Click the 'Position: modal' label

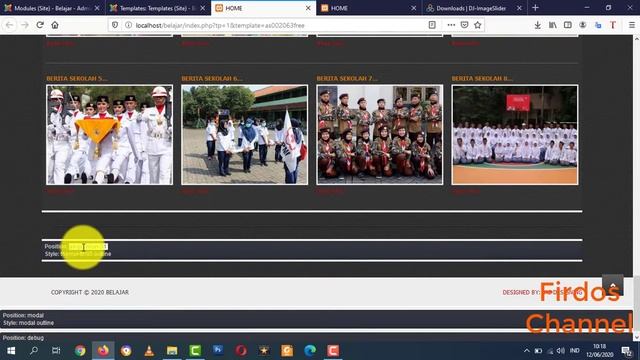point(23,316)
